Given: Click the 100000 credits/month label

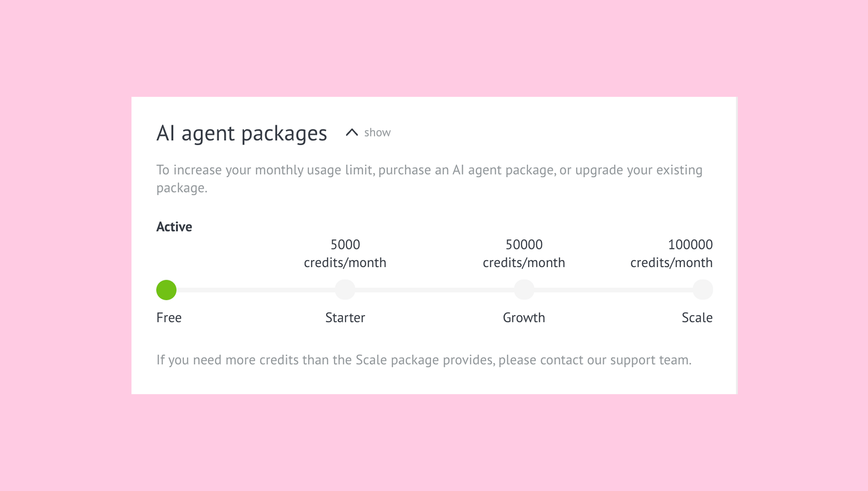Looking at the screenshot, I should pos(672,253).
